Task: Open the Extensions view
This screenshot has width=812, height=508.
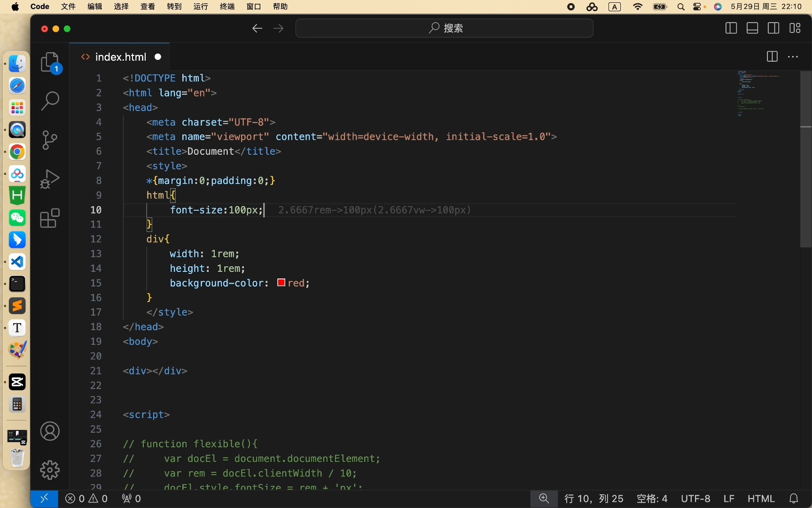Action: click(50, 218)
